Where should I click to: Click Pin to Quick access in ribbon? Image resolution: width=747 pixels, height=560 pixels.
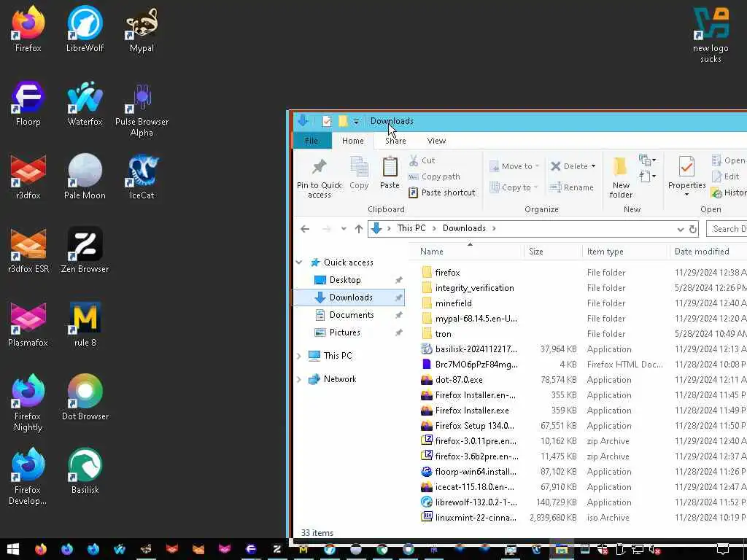(320, 179)
